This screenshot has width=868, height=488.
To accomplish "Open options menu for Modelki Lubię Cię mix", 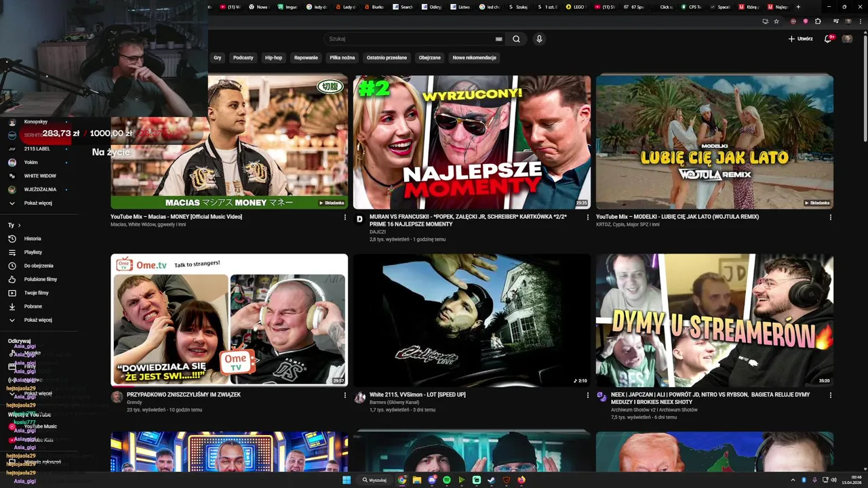I will click(830, 218).
